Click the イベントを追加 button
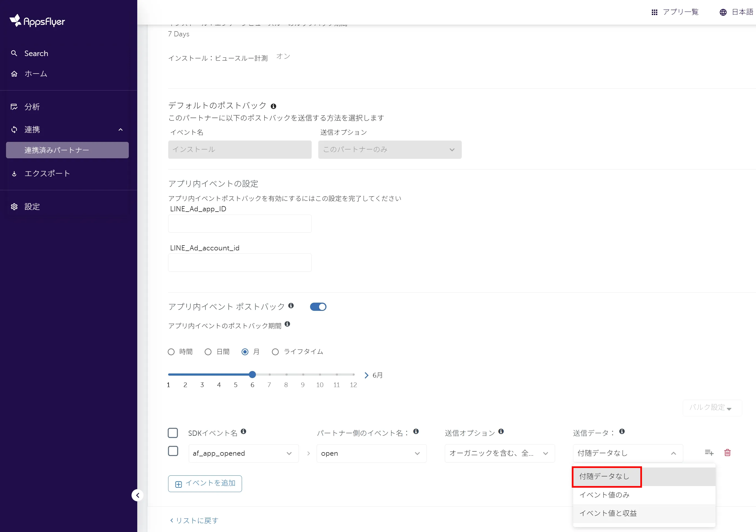Screen dimensions: 756x532 [205, 484]
